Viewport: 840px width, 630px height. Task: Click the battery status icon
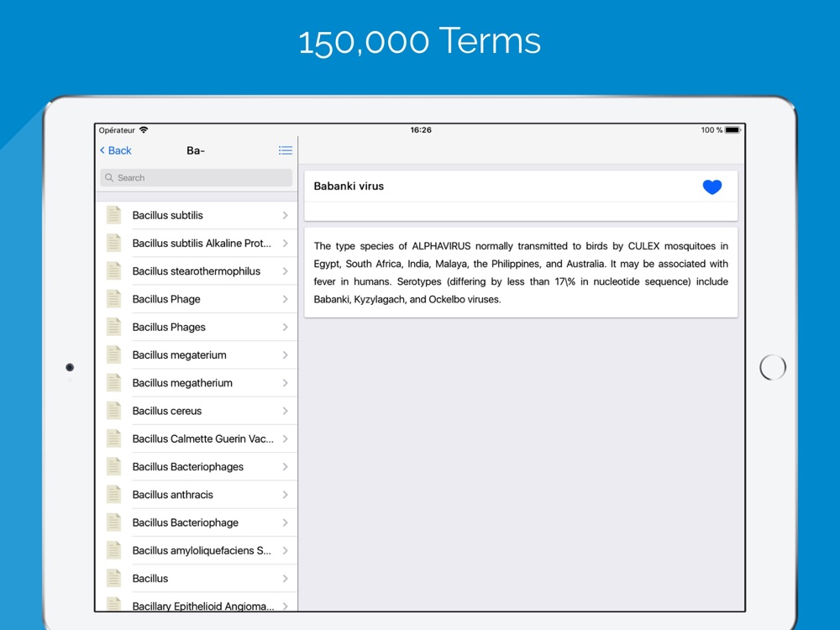click(732, 129)
